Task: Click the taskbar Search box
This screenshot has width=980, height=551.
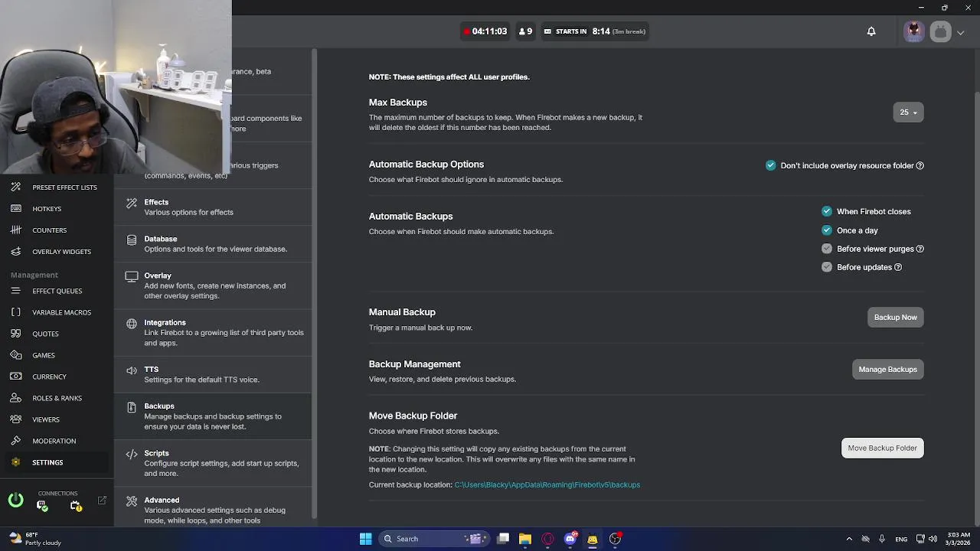Action: pos(434,539)
